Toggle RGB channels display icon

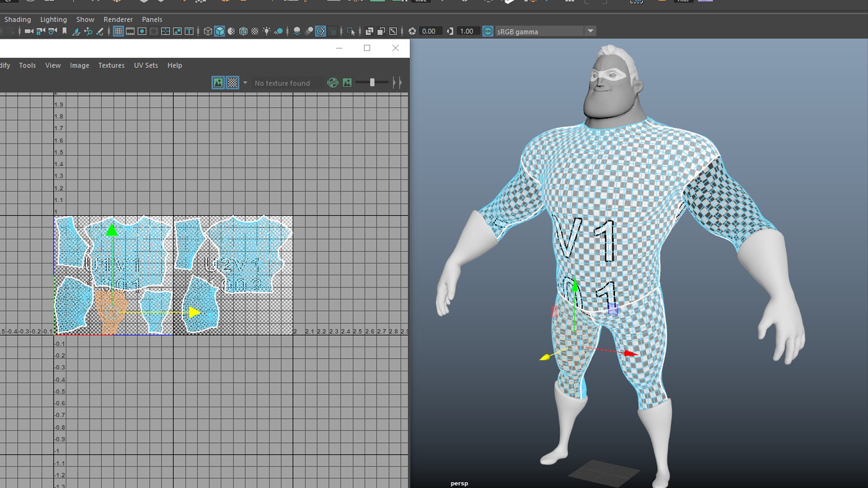[333, 83]
